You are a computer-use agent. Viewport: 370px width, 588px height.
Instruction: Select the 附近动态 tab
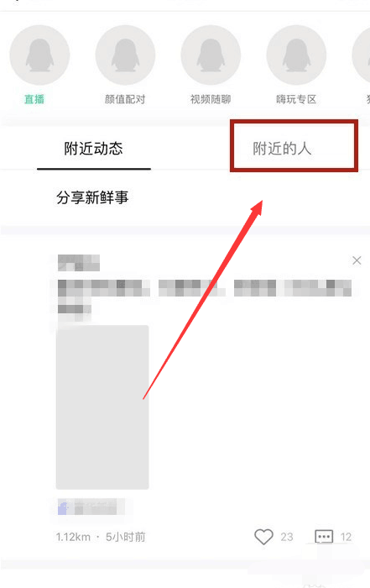(x=94, y=148)
